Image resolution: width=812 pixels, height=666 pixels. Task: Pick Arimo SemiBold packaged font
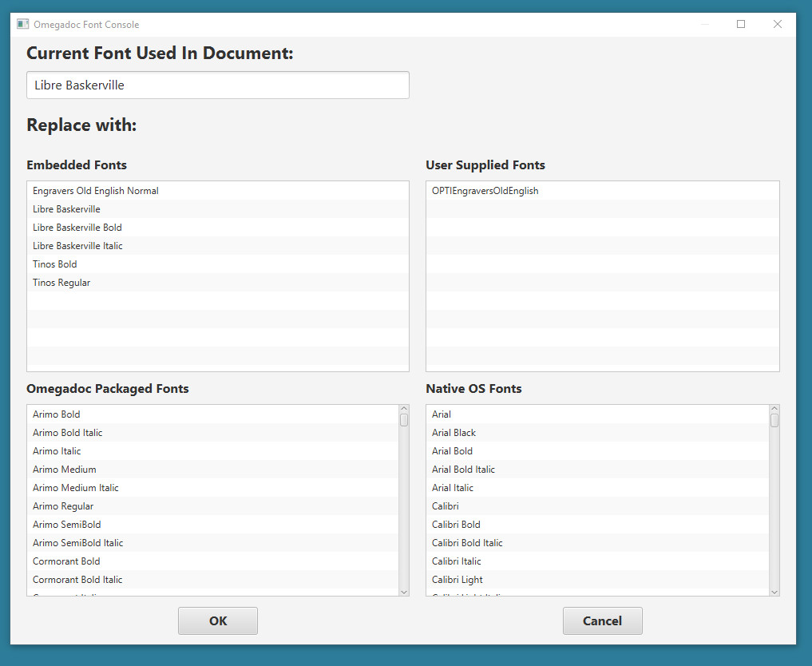213,525
